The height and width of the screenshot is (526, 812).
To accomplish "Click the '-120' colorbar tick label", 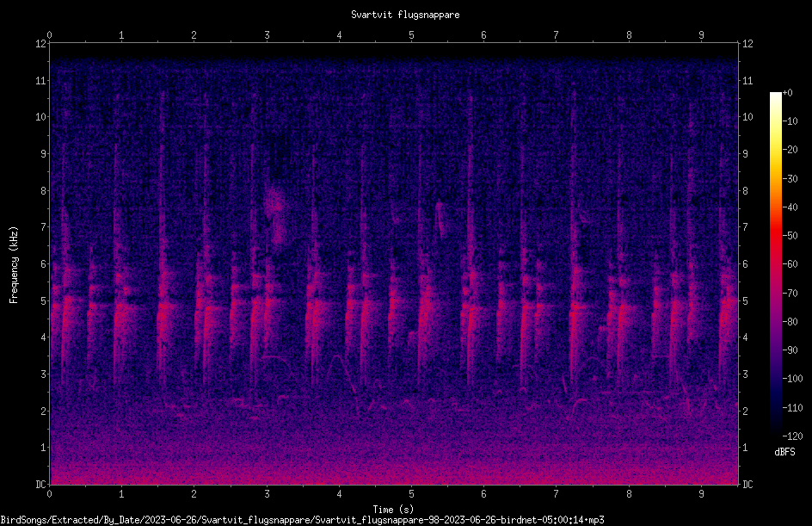I will tap(792, 436).
